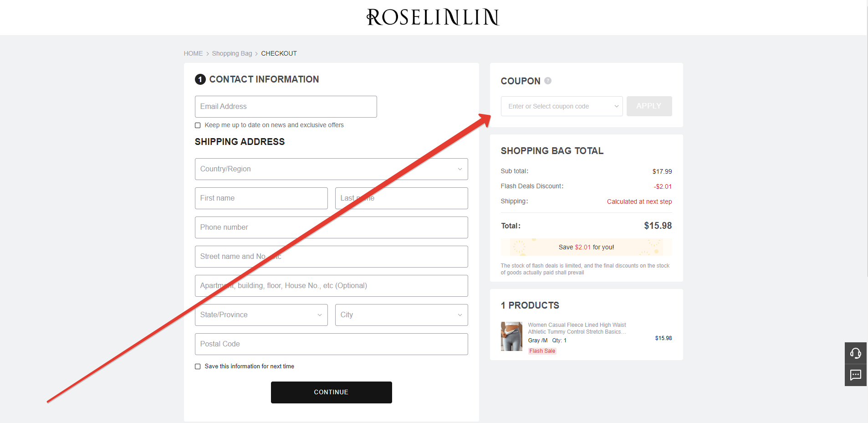
Task: Open the customer service headset icon
Action: point(856,353)
